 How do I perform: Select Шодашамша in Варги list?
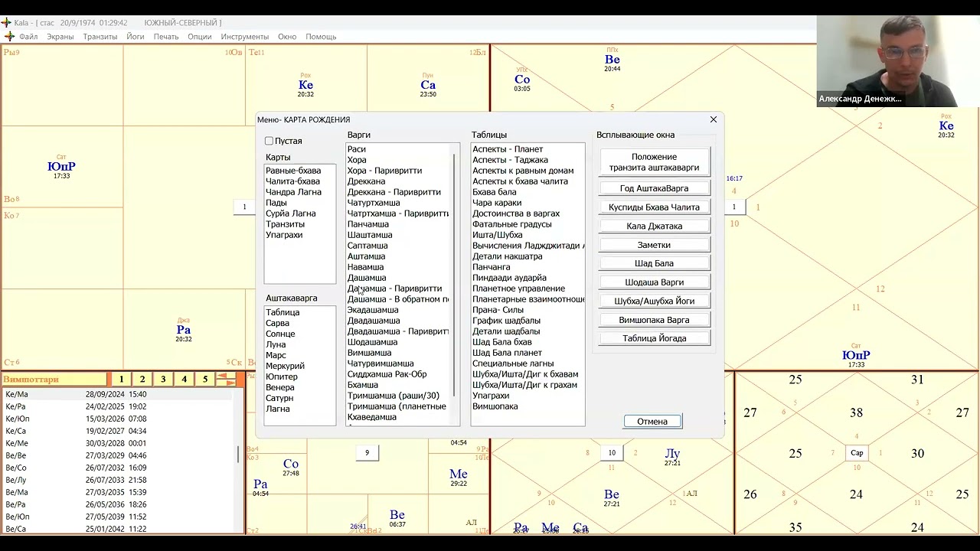pyautogui.click(x=372, y=342)
